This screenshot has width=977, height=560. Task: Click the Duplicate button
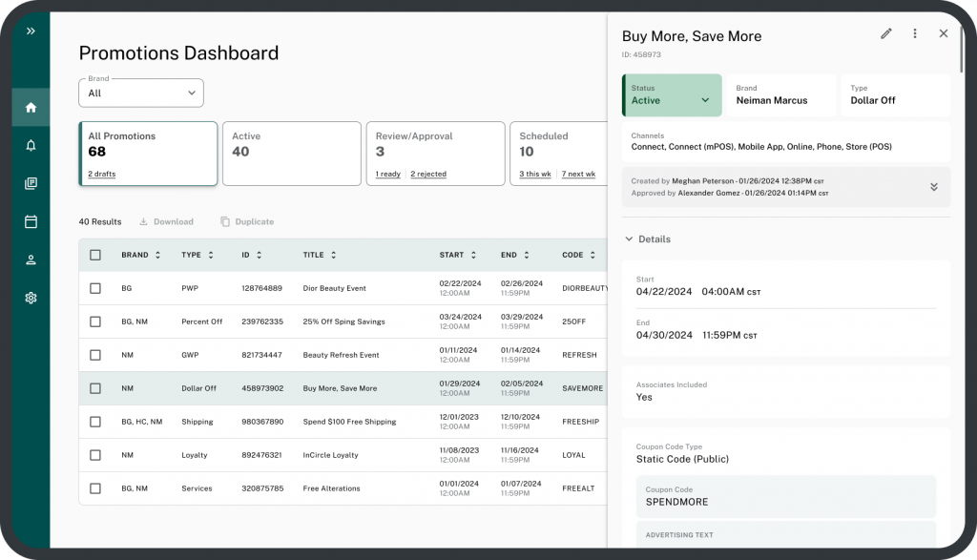247,221
